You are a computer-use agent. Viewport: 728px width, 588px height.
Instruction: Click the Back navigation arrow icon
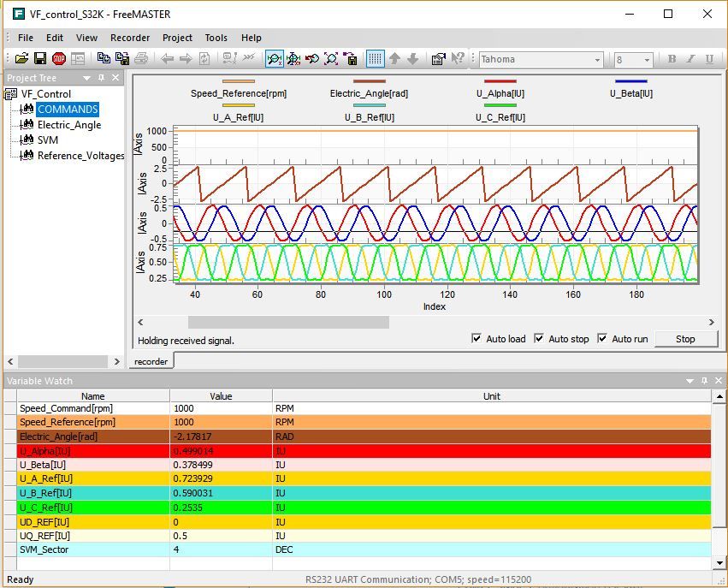[167, 58]
